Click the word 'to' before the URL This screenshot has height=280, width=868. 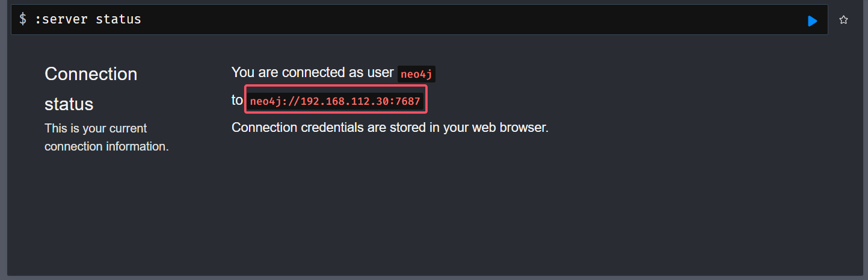point(237,101)
